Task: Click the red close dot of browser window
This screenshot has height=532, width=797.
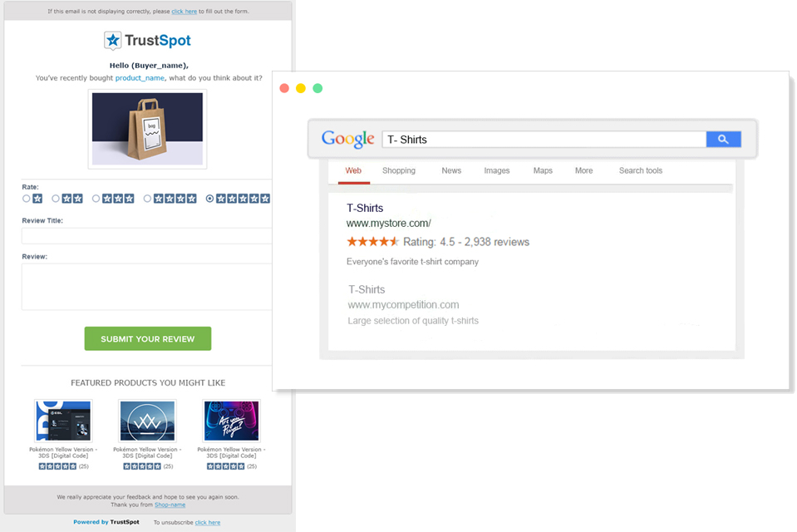Action: (284, 88)
